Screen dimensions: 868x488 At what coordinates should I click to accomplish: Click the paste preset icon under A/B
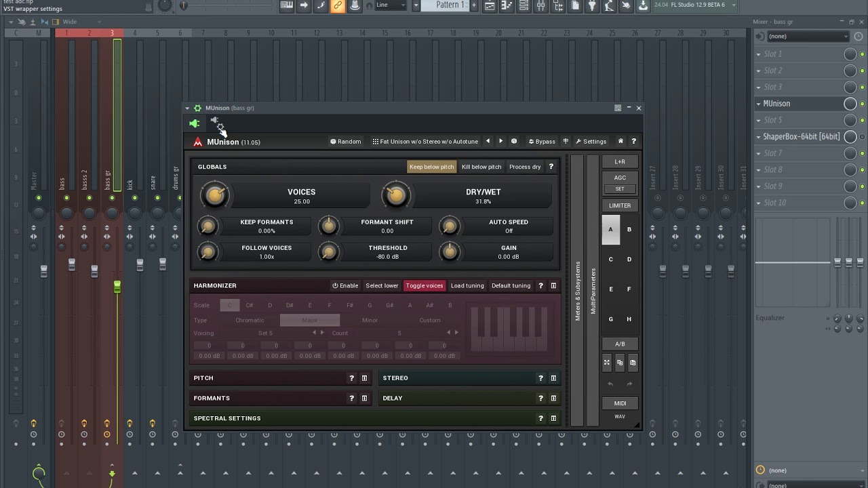click(x=633, y=363)
